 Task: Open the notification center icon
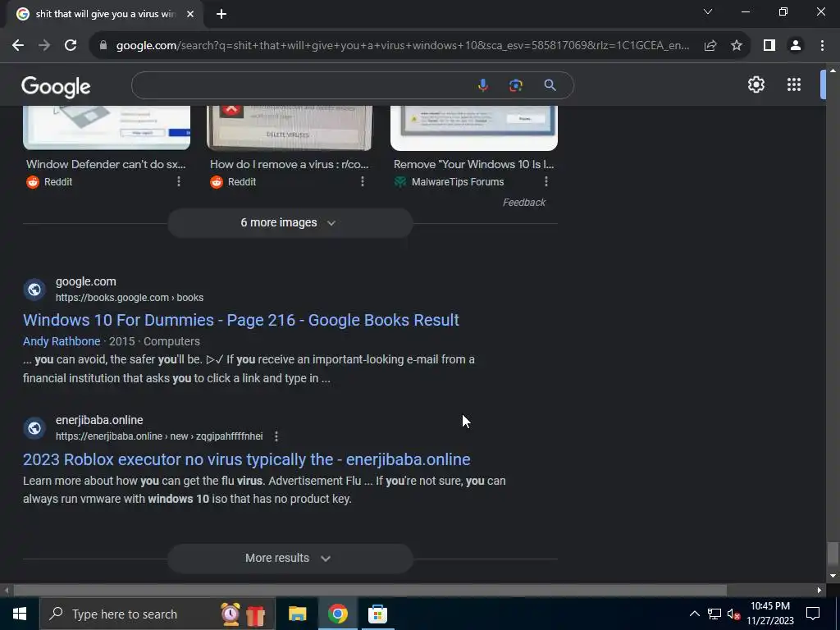(813, 614)
